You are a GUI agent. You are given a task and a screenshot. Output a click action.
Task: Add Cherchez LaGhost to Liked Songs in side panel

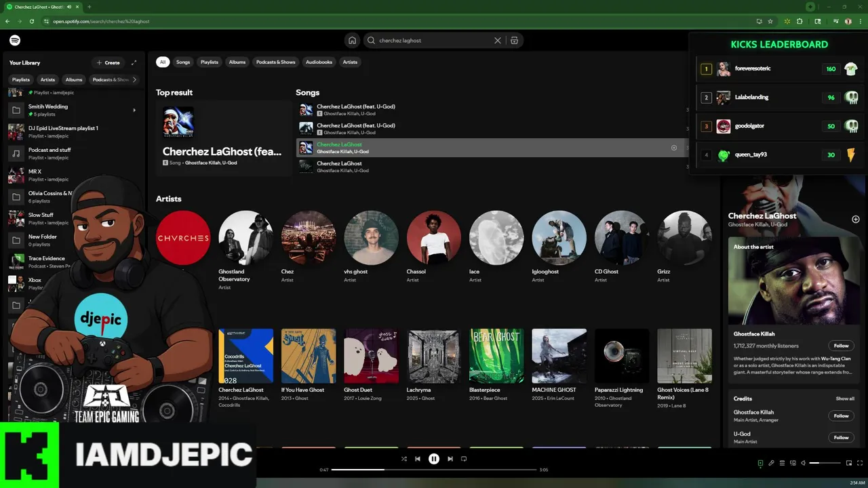pyautogui.click(x=856, y=220)
